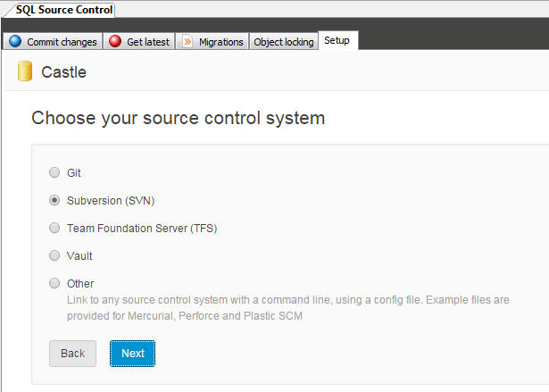
Task: Choose the Subversion (SVN) radio option
Action: [x=55, y=201]
